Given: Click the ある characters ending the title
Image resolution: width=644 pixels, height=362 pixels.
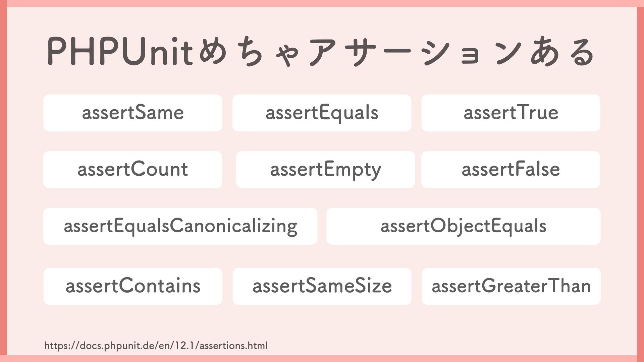Looking at the screenshot, I should click(x=562, y=52).
